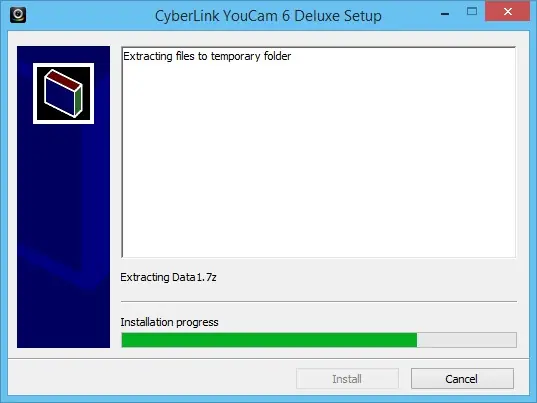
Task: Click the red top face of the box icon
Action: (x=64, y=79)
